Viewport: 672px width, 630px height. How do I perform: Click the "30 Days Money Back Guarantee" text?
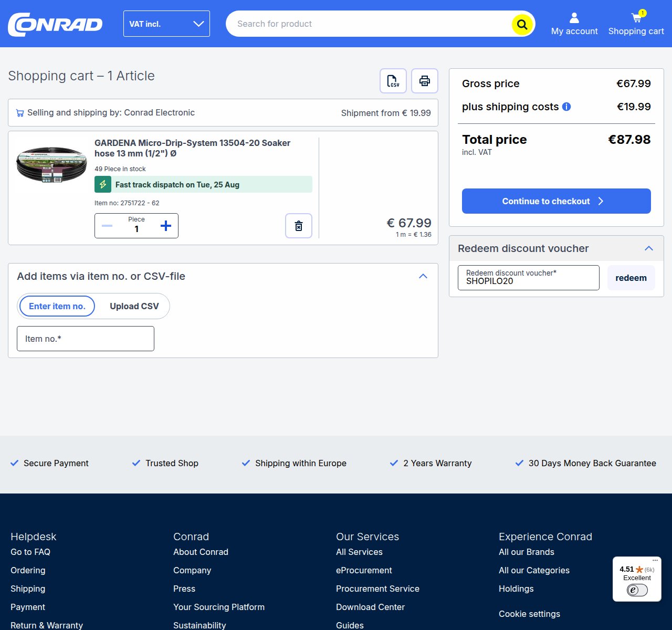(592, 463)
